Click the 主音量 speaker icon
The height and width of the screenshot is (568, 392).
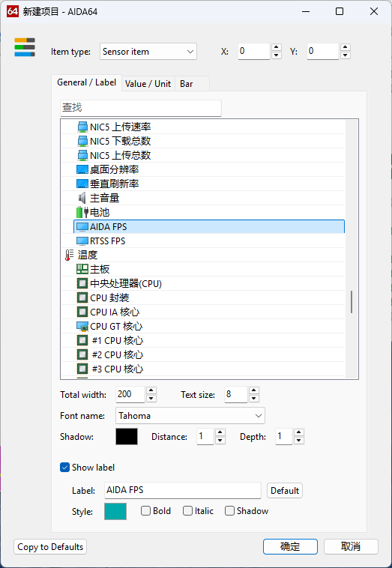point(82,198)
